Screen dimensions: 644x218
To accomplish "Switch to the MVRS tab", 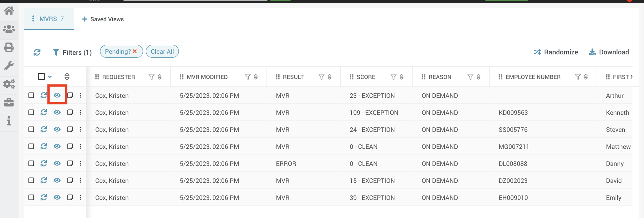I will point(49,19).
